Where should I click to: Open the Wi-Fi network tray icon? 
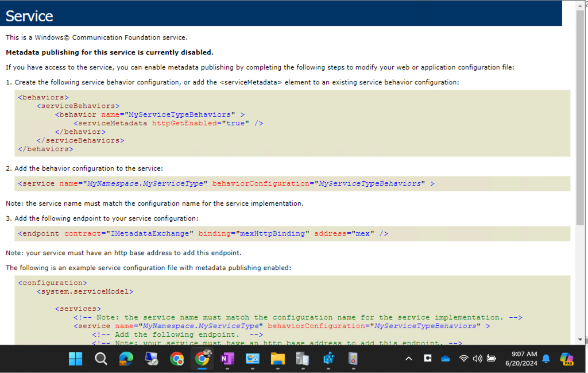pos(463,359)
